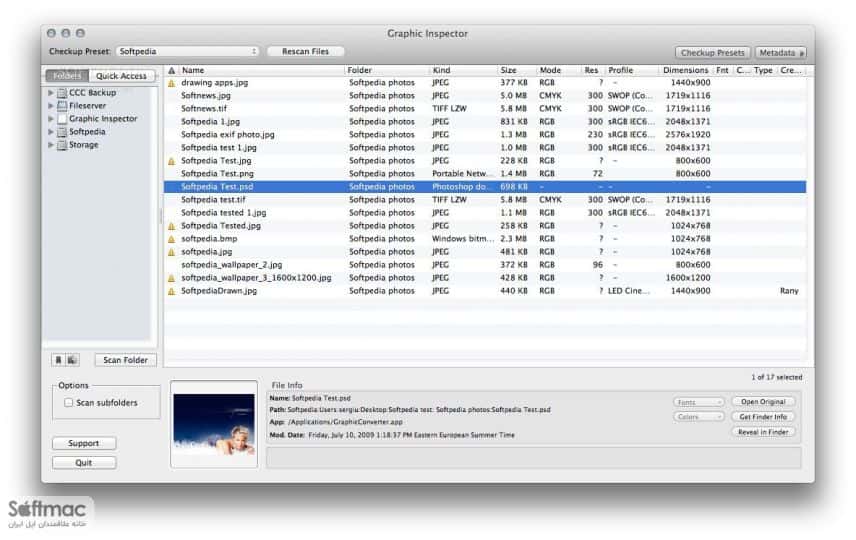This screenshot has width=856, height=540.
Task: Quit the application using Quit button
Action: pyautogui.click(x=84, y=463)
